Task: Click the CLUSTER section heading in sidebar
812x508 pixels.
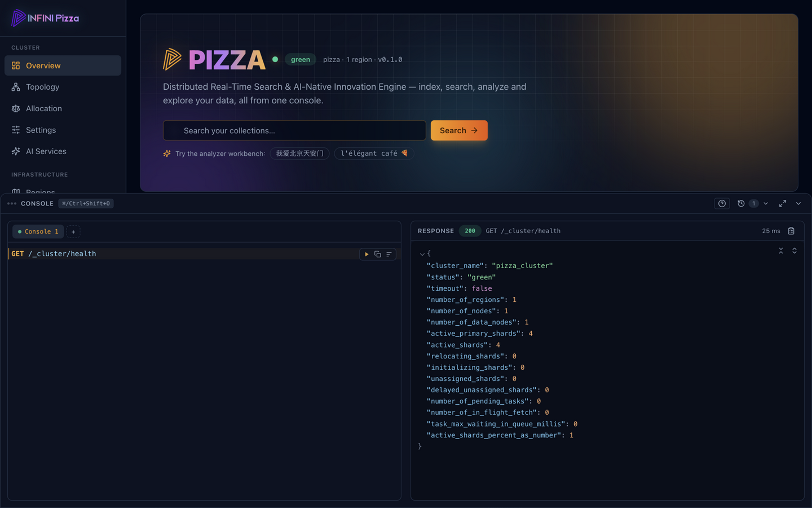Action: point(25,47)
